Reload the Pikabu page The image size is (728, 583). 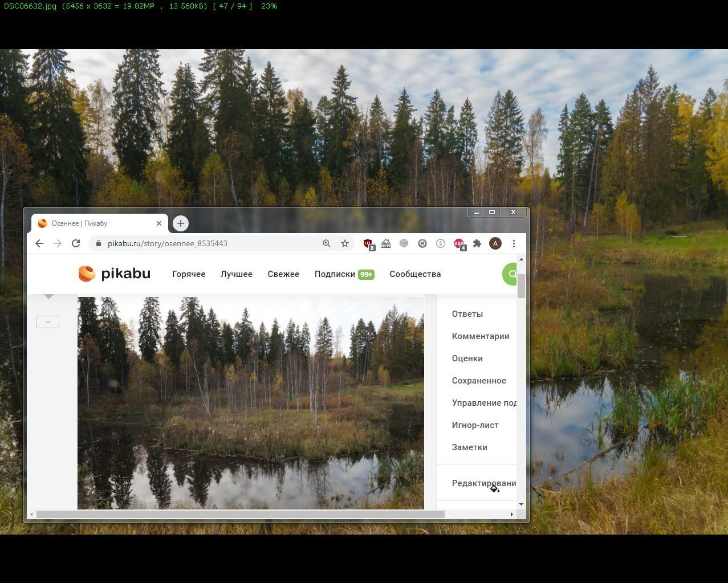[x=75, y=243]
